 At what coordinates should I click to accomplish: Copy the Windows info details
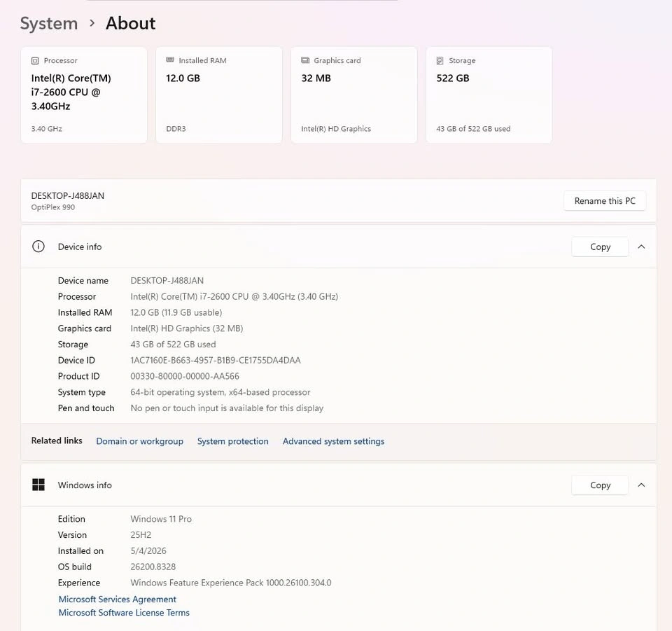pos(600,485)
